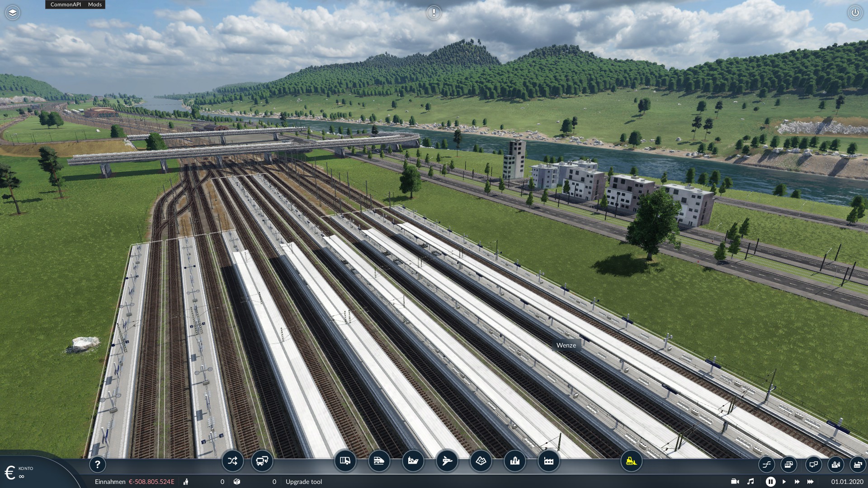Image resolution: width=868 pixels, height=488 pixels.
Task: Open the power/exit game menu
Action: [x=855, y=13]
